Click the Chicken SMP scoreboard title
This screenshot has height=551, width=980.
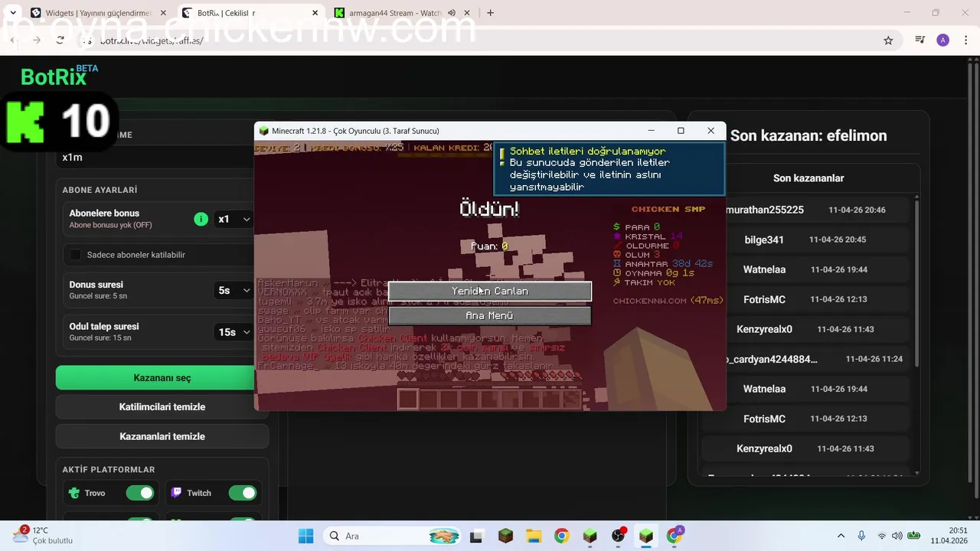pyautogui.click(x=668, y=209)
